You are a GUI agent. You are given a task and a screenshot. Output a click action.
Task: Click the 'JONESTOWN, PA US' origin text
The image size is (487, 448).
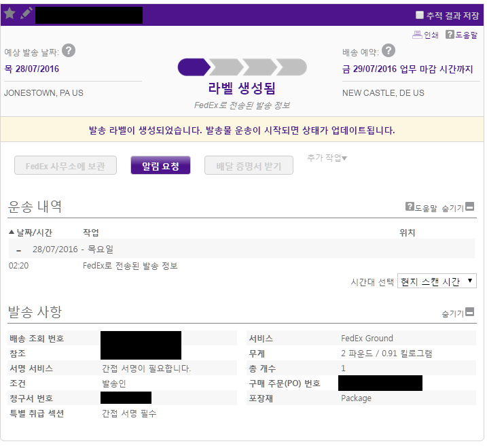coord(43,93)
